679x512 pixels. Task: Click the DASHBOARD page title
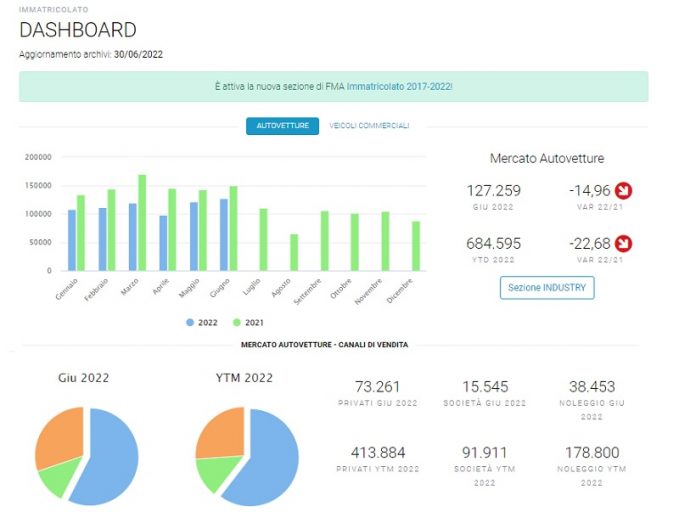click(78, 30)
